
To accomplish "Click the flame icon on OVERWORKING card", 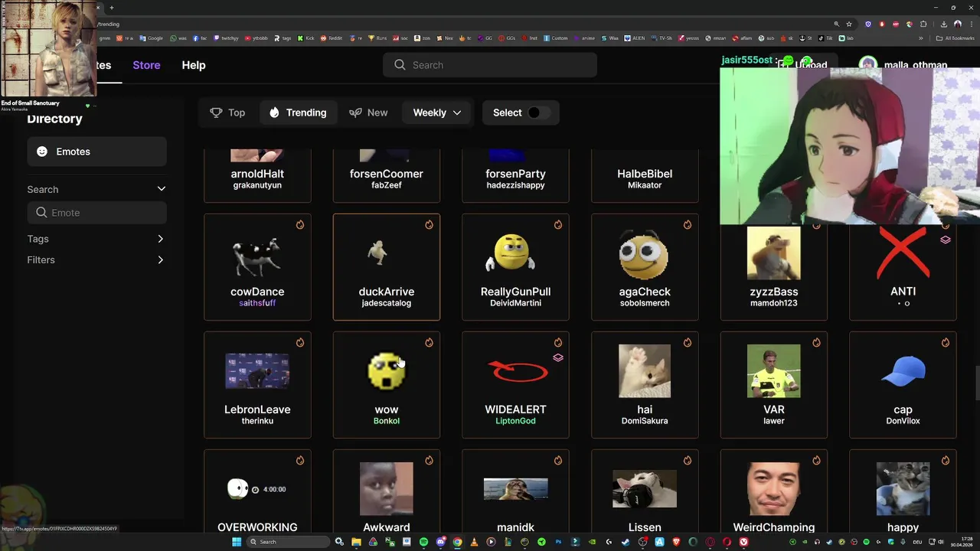I will coord(299,460).
